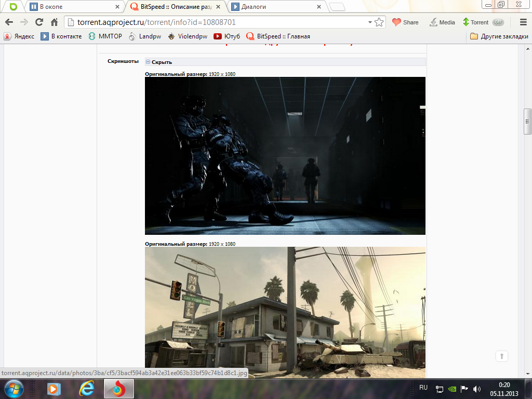The height and width of the screenshot is (399, 532).
Task: Open the Яндекс bookmark
Action: 19,36
